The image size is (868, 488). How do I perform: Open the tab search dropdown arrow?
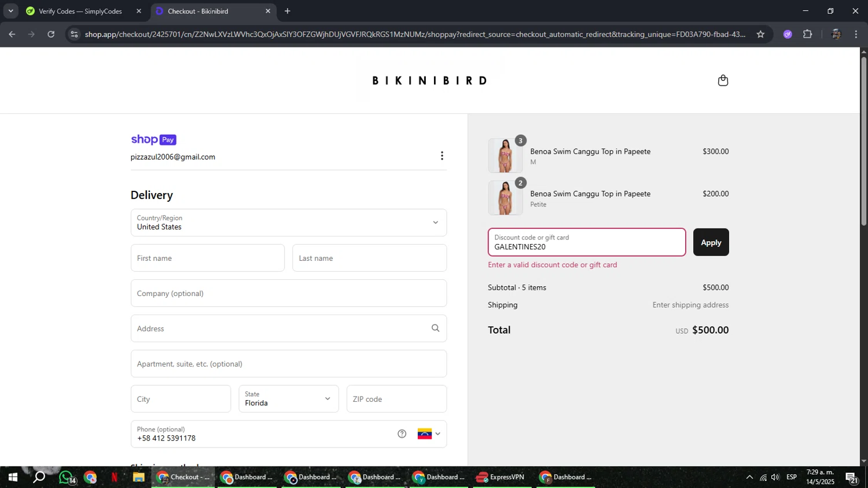coord(10,11)
